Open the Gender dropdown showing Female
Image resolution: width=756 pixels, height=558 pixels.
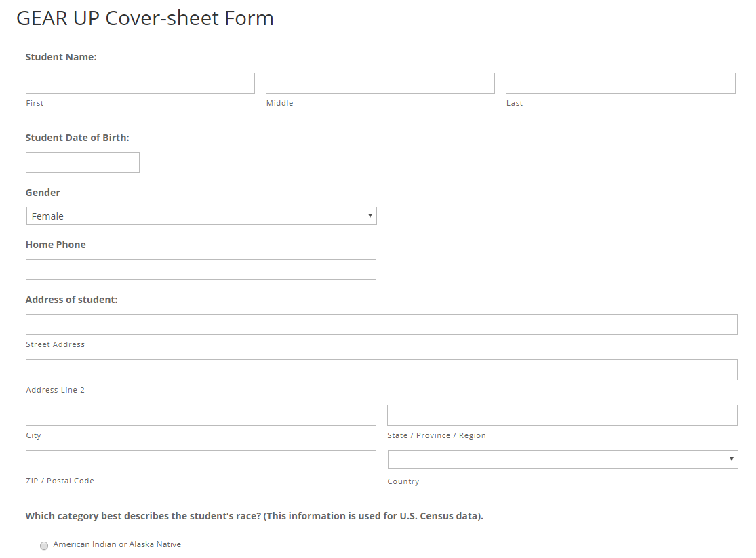[x=201, y=216]
